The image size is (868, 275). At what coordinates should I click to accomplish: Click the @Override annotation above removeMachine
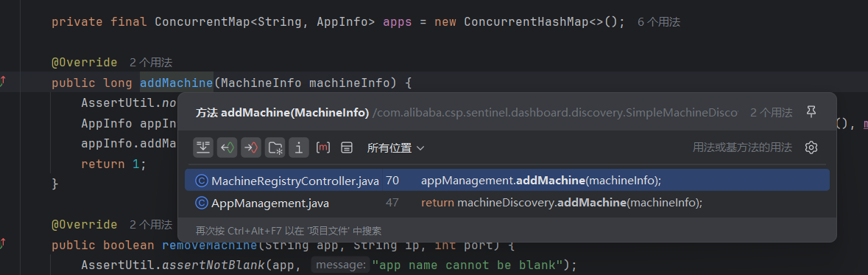click(84, 225)
